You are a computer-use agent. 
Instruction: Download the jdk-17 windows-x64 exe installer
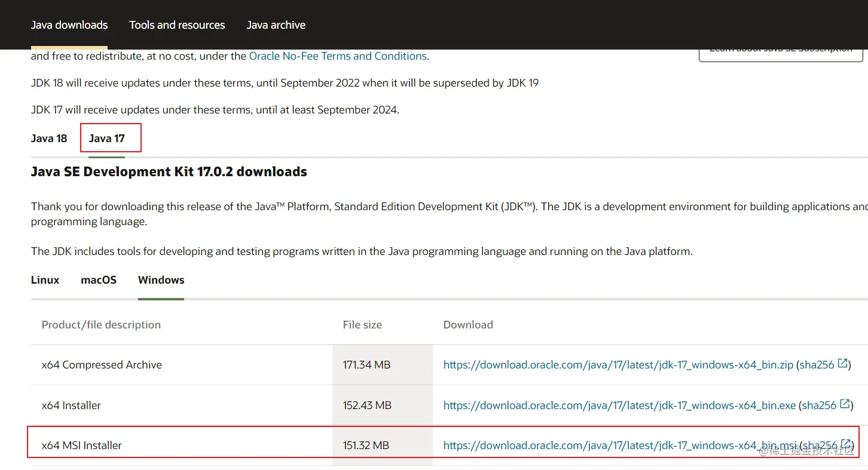(x=619, y=406)
